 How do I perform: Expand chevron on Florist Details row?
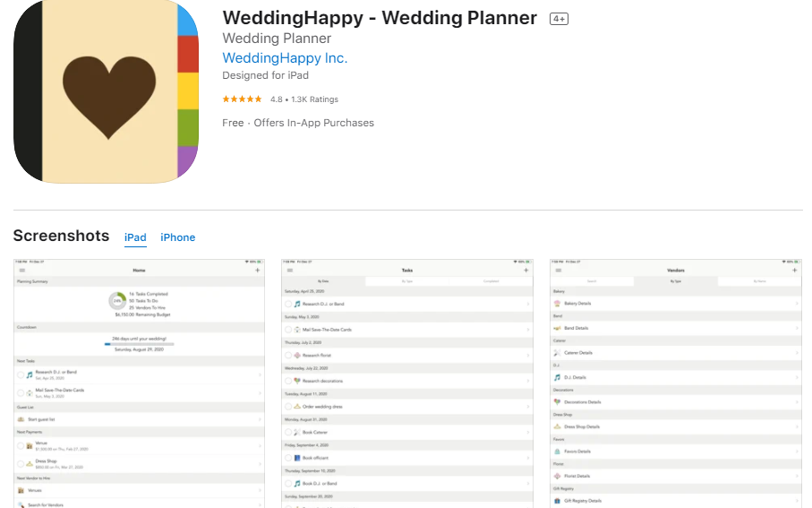[797, 476]
